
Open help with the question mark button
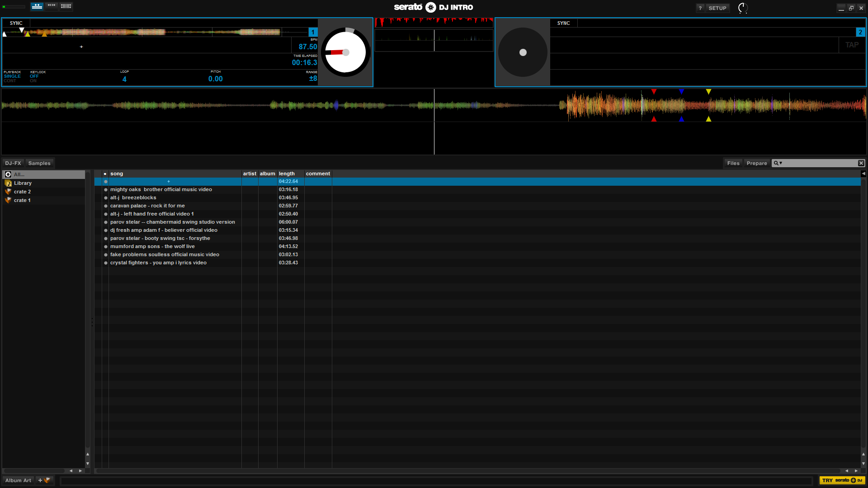point(700,8)
